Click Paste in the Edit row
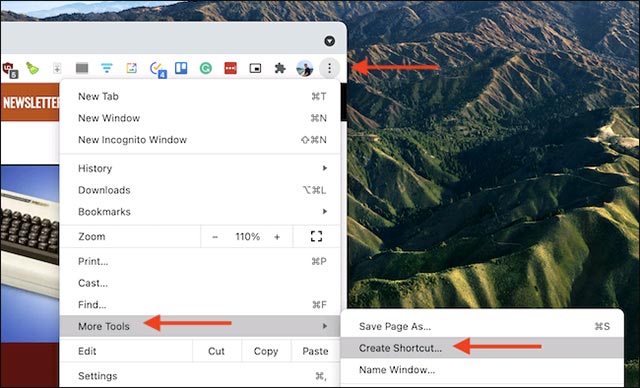Image resolution: width=640 pixels, height=388 pixels. (316, 351)
